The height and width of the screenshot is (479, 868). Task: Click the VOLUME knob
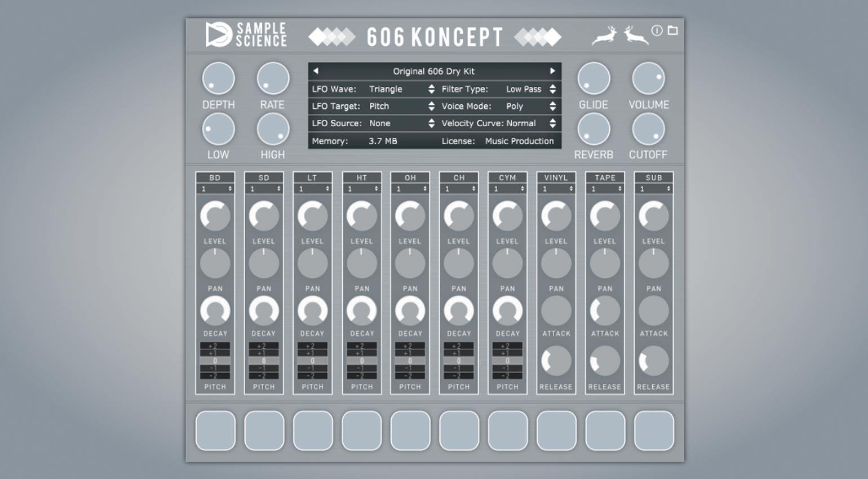(x=648, y=78)
